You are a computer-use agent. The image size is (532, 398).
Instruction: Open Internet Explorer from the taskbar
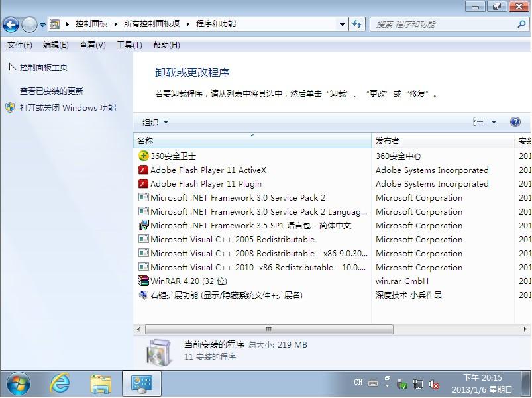(60, 383)
